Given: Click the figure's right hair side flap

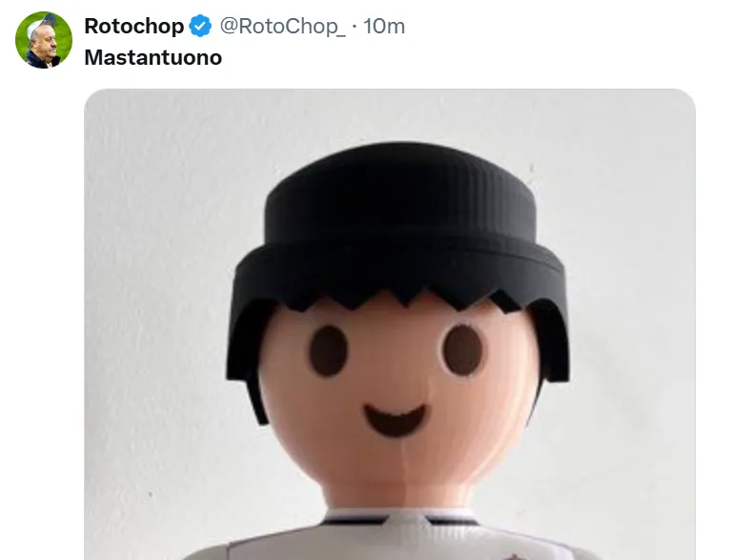Looking at the screenshot, I should [550, 343].
